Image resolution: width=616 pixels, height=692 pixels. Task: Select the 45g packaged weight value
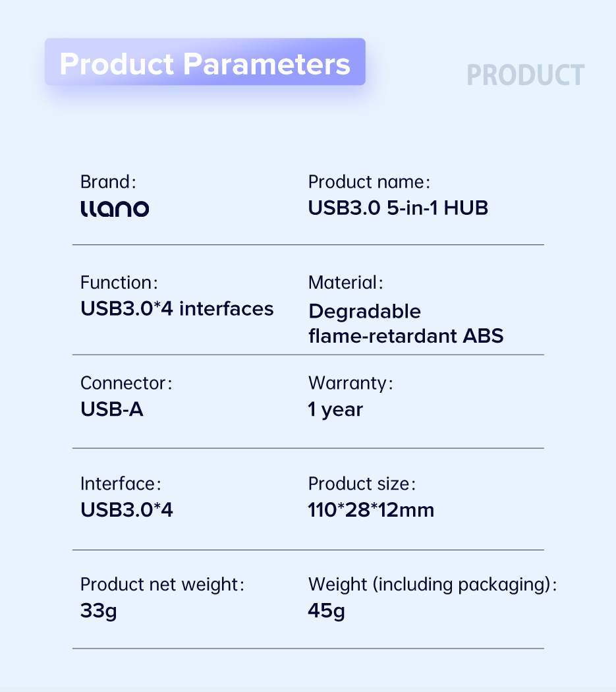[x=326, y=611]
